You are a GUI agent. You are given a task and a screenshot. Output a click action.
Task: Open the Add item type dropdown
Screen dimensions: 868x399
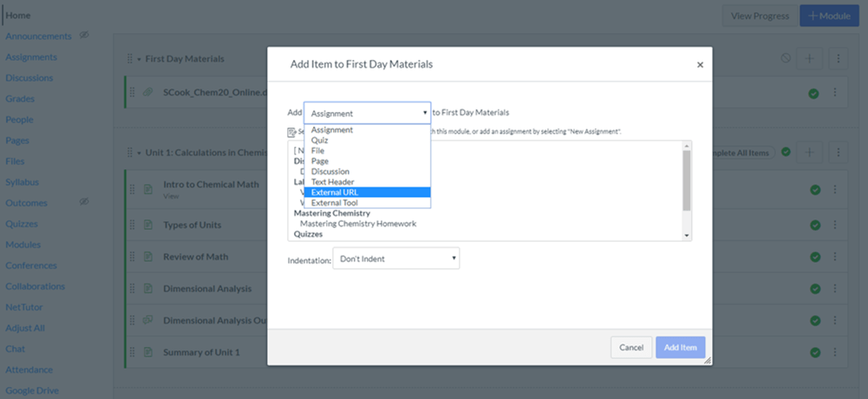(x=368, y=113)
